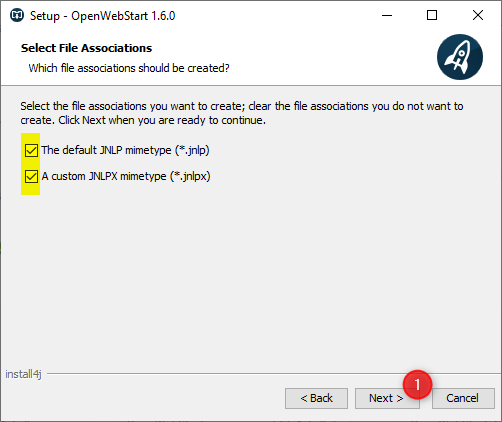Cancel the OpenWebStart setup

[x=463, y=398]
